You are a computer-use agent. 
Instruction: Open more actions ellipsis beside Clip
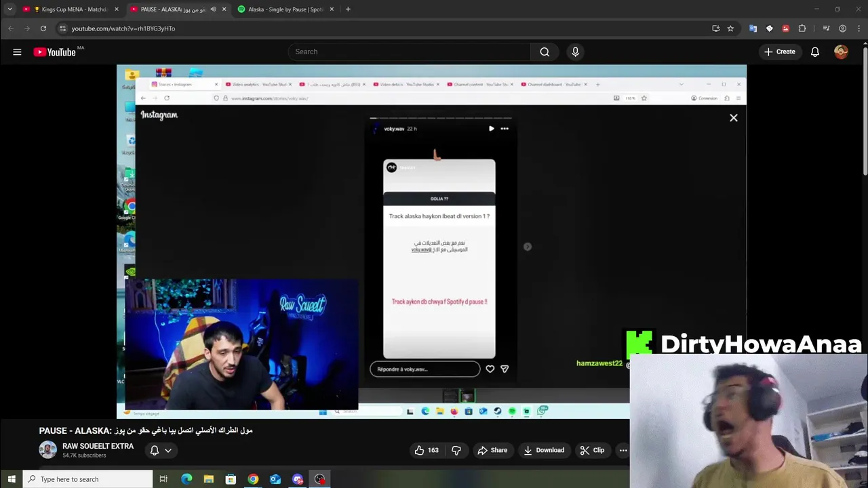[623, 450]
